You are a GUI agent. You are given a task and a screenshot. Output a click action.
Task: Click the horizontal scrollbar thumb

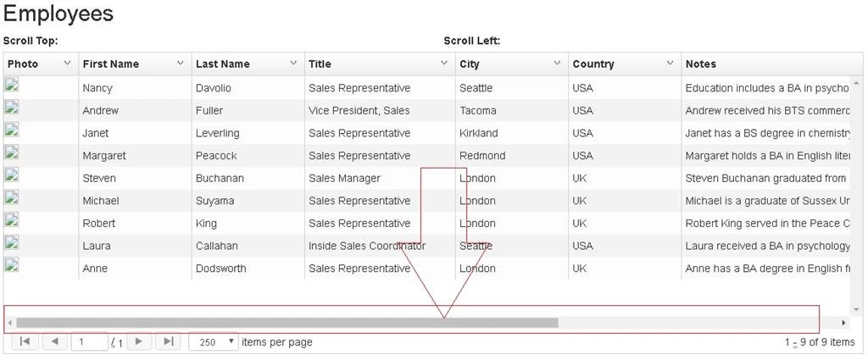(287, 323)
